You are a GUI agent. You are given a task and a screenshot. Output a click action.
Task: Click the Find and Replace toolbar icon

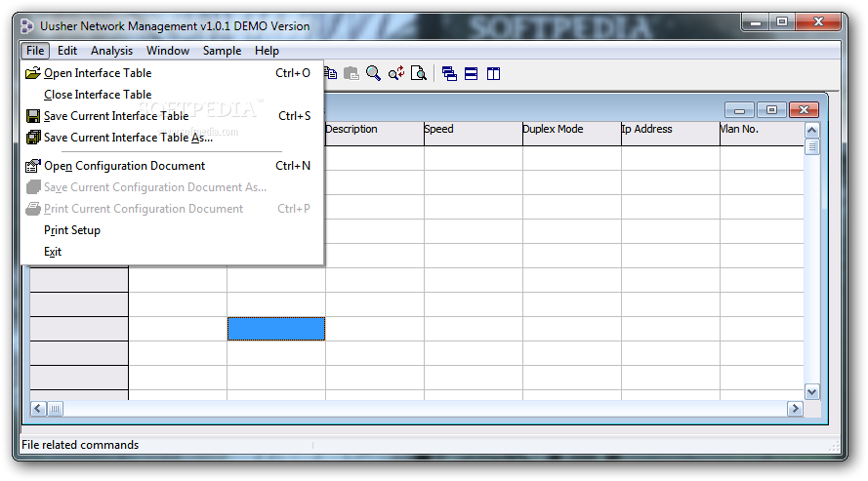(x=396, y=73)
